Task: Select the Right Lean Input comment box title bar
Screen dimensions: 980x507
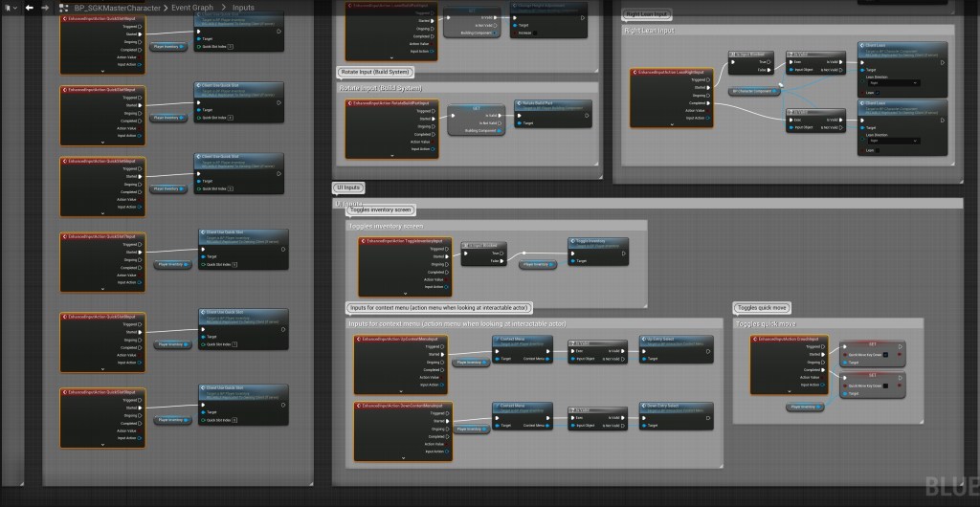Action: [x=789, y=31]
